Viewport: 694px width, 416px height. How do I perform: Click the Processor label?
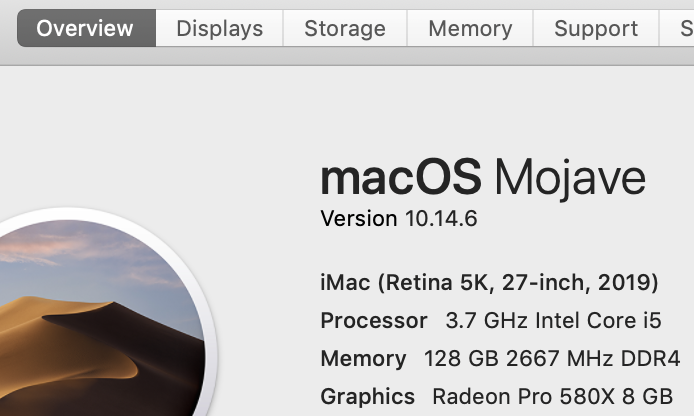click(374, 321)
